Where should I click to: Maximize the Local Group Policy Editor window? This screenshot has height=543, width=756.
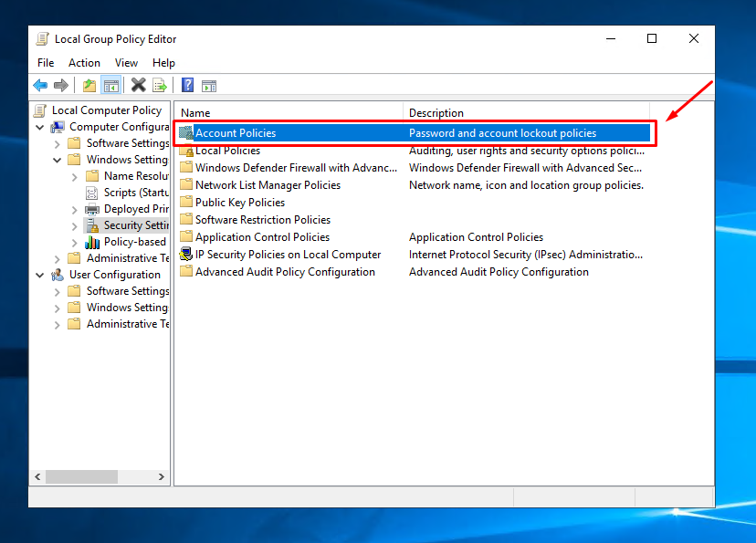tap(652, 38)
